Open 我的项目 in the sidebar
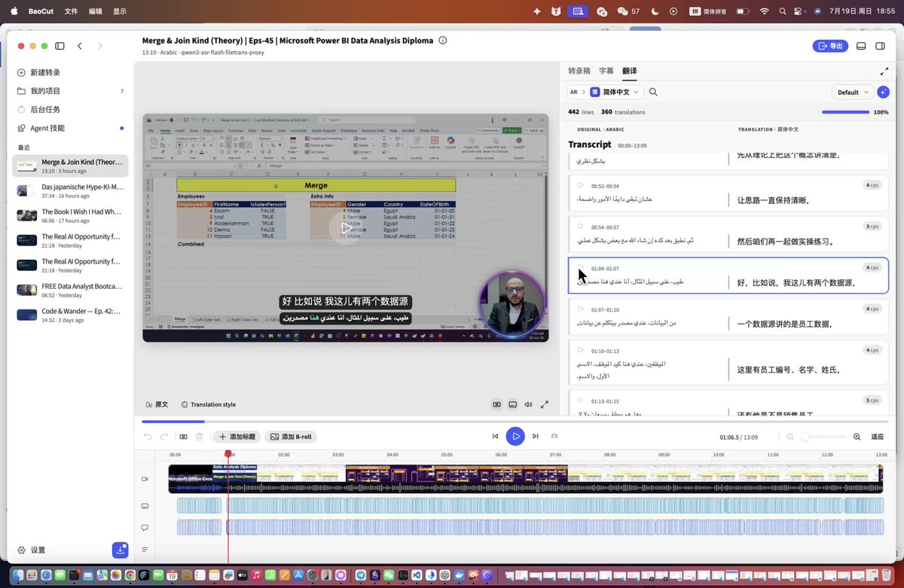This screenshot has height=588, width=904. point(70,91)
